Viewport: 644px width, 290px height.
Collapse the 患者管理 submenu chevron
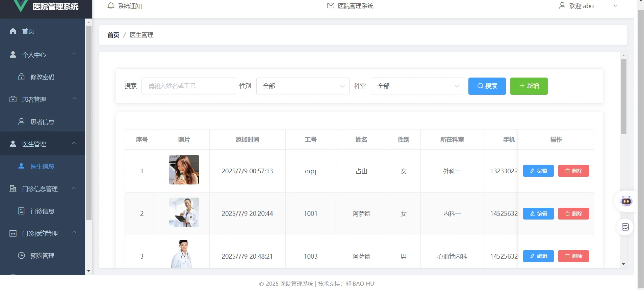pos(74,99)
